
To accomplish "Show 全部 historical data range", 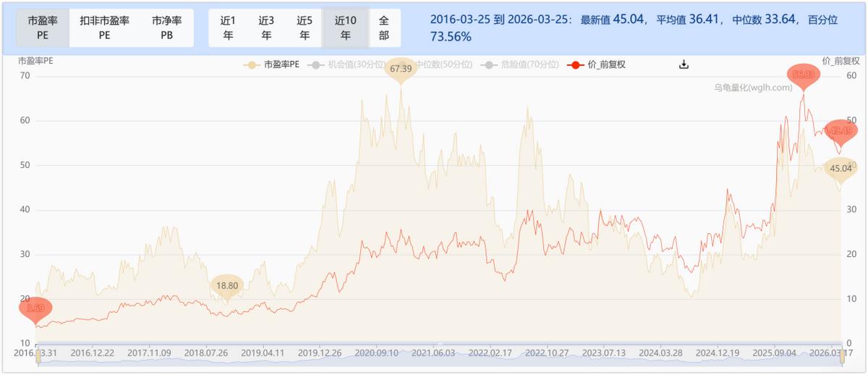I will point(383,28).
